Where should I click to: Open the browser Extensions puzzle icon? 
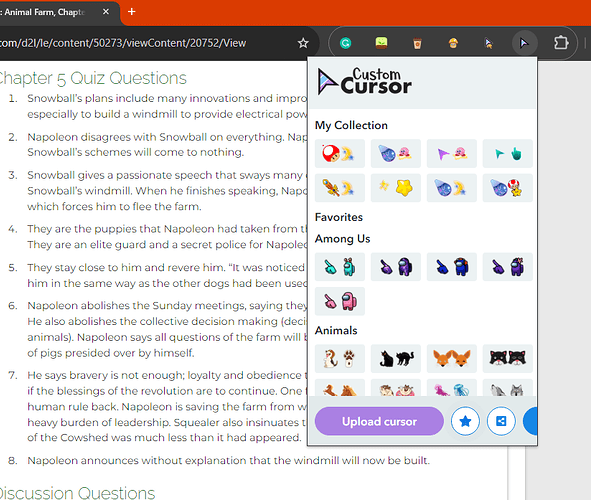[561, 43]
